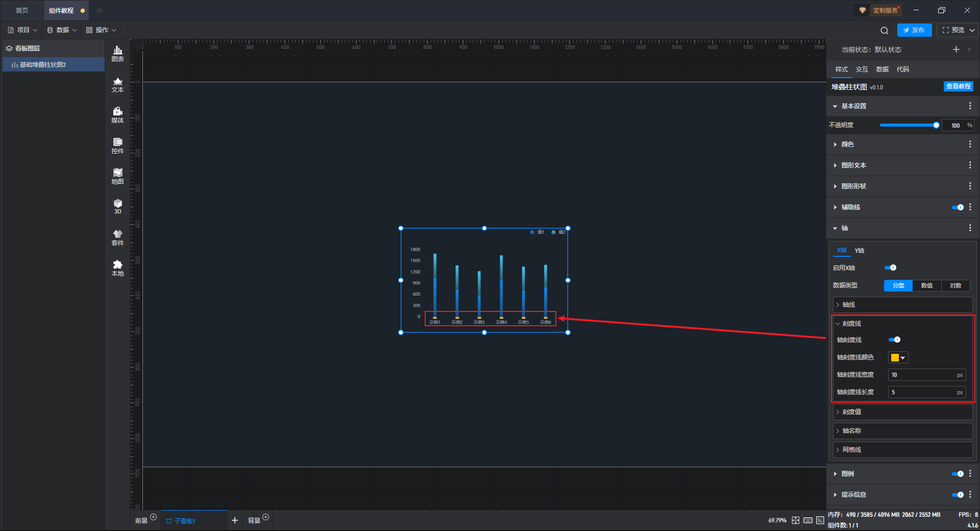Open the 文本 text components panel

point(117,84)
